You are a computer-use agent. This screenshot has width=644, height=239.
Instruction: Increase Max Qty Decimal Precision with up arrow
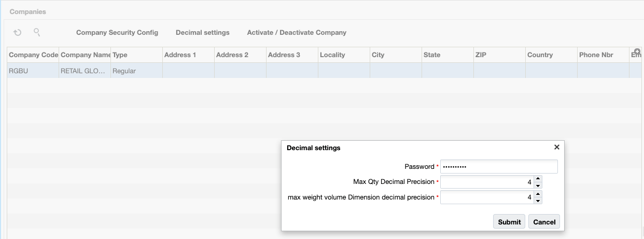[538, 179]
